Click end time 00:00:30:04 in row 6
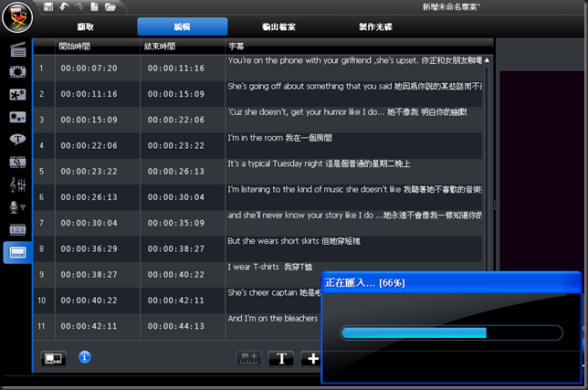The image size is (588, 390). click(x=176, y=197)
